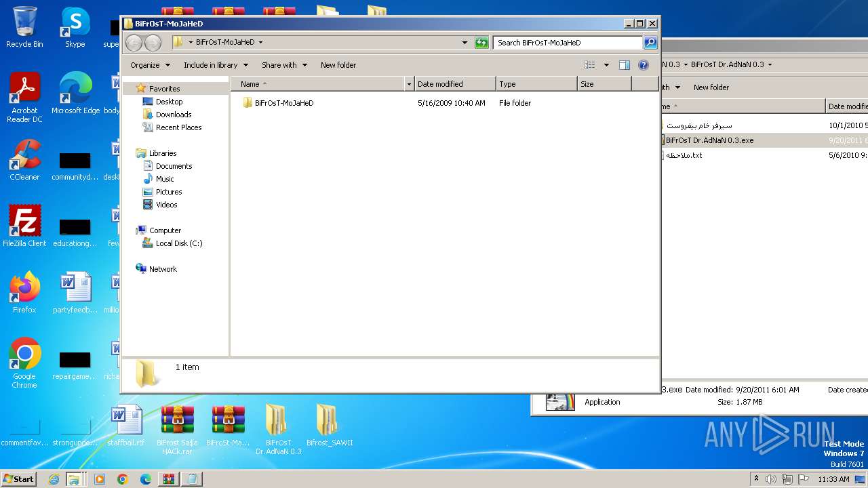Click the Search BiFrOsT-MoJaHeD input field
The width and height of the screenshot is (868, 488).
pyautogui.click(x=568, y=43)
